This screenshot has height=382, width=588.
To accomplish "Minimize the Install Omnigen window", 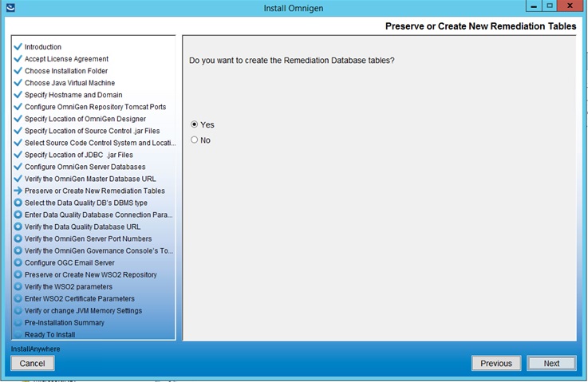I will tap(533, 6).
